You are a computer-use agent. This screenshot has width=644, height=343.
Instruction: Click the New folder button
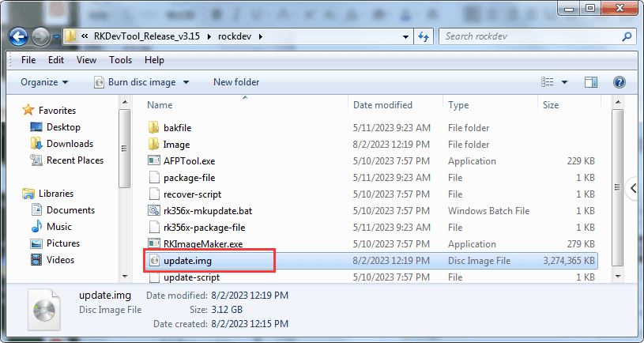coord(236,82)
